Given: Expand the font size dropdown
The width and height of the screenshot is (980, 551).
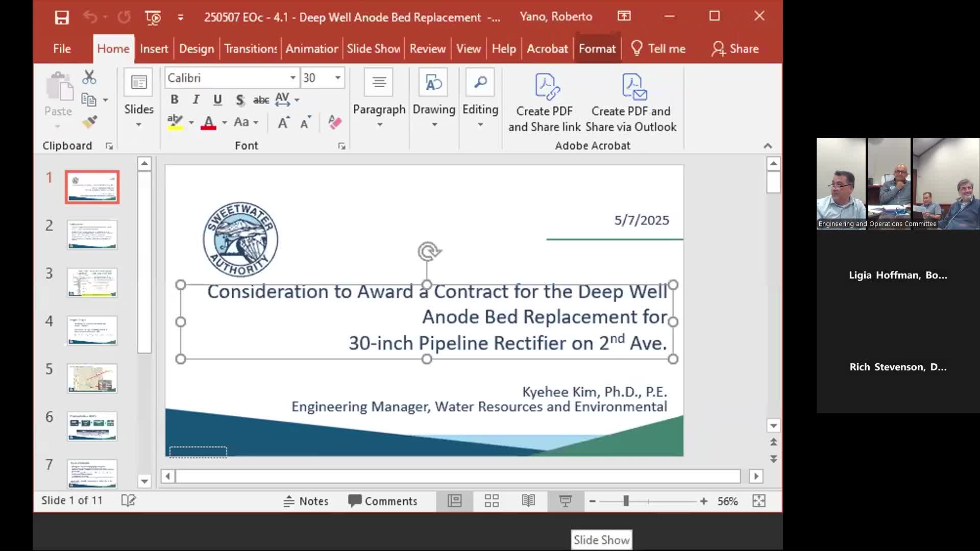Looking at the screenshot, I should click(x=337, y=78).
